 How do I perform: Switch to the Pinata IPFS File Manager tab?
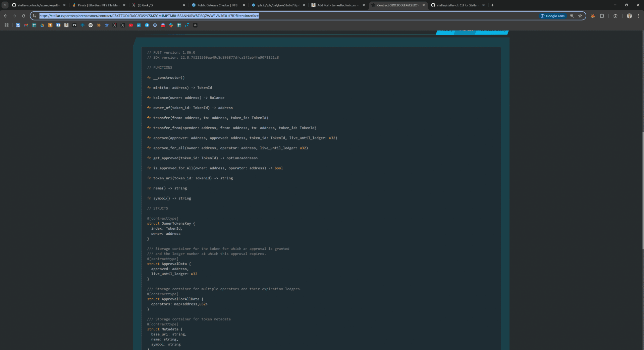click(98, 5)
